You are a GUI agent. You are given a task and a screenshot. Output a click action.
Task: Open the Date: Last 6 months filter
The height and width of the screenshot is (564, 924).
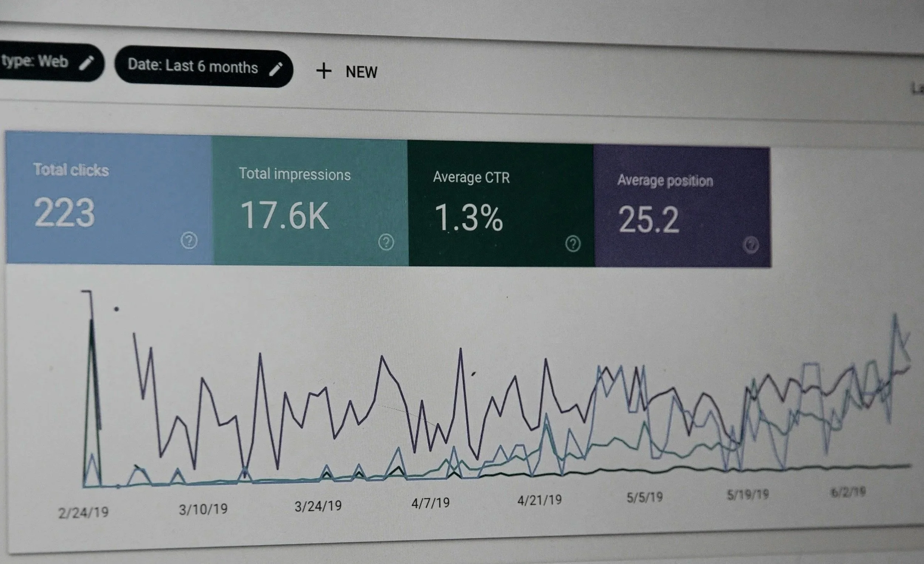[x=193, y=67]
